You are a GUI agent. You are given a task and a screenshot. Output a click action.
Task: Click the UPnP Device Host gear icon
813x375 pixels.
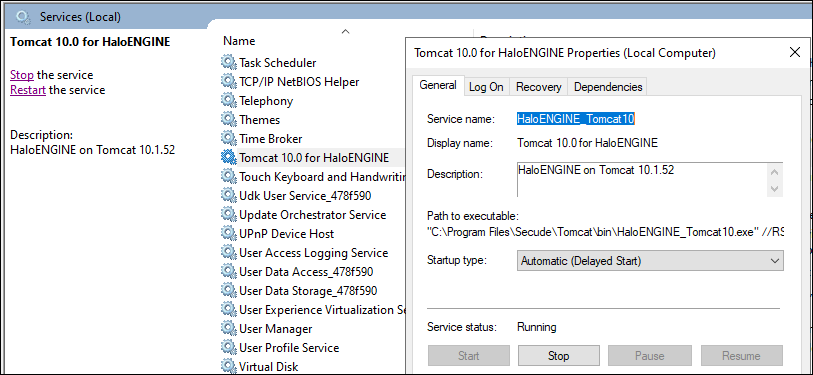228,233
